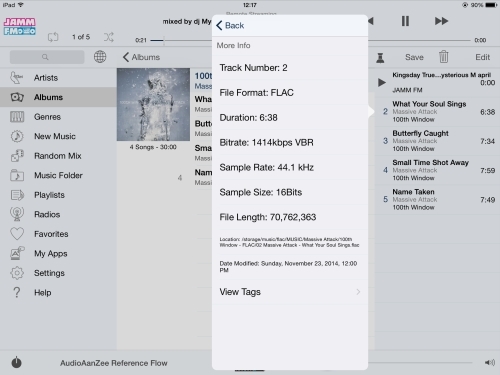Open Settings from sidebar
Screen dimensions: 500x375
click(x=58, y=273)
